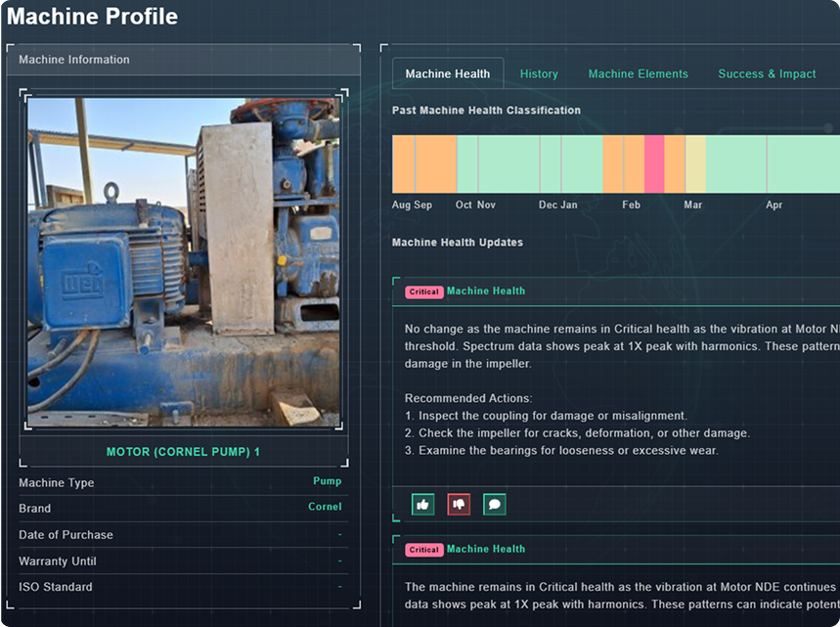The image size is (840, 627).
Task: Open the History tab
Action: pos(539,74)
